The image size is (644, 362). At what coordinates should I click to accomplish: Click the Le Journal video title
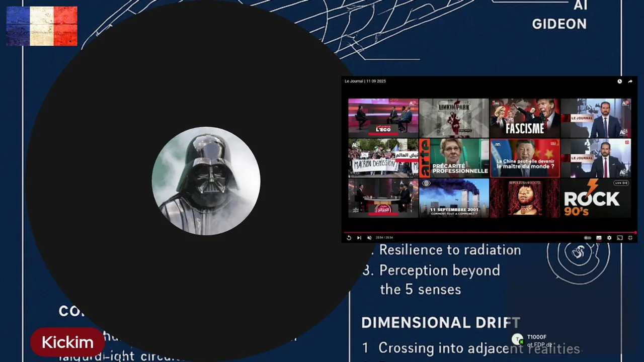click(365, 81)
